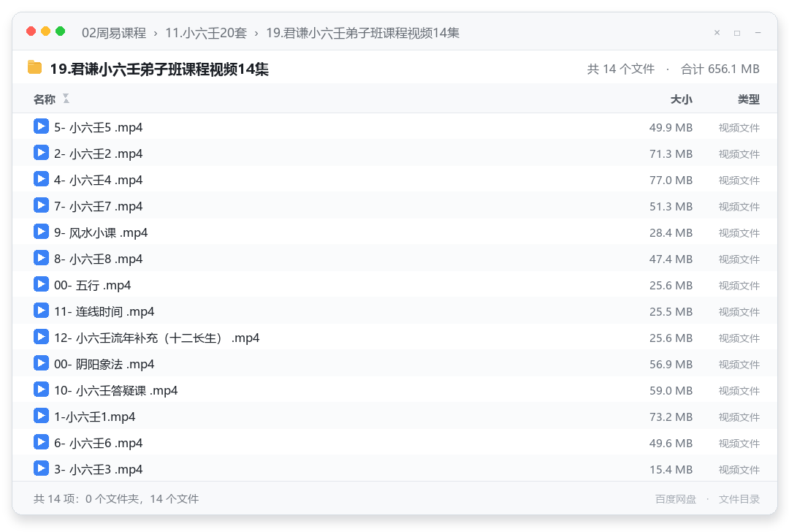This screenshot has width=789, height=532.
Task: Click video icon for 1-小六壬1.mp4
Action: pos(41,416)
